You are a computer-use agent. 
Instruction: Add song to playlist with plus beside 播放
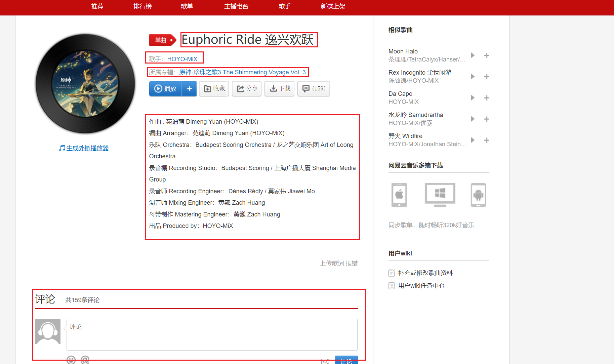click(189, 89)
